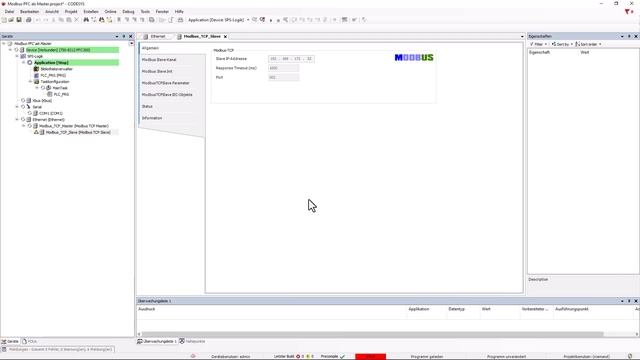Viewport: 640px width, 360px height.
Task: Open the Hilfe menu
Action: tap(179, 11)
